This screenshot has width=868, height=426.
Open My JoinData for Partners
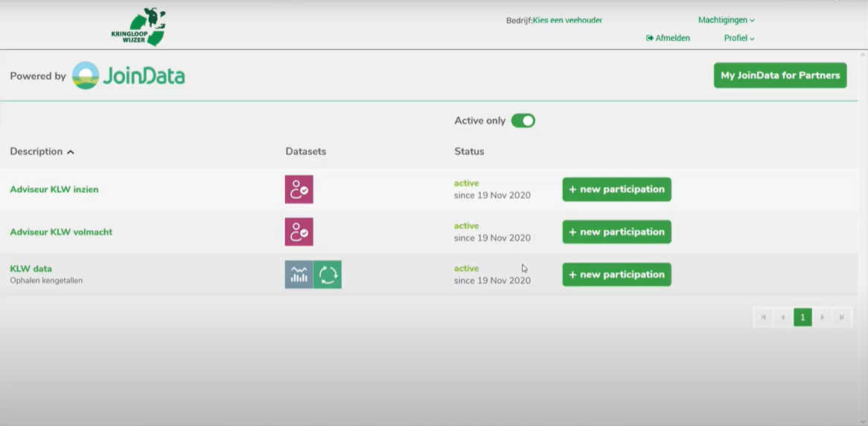pyautogui.click(x=780, y=75)
